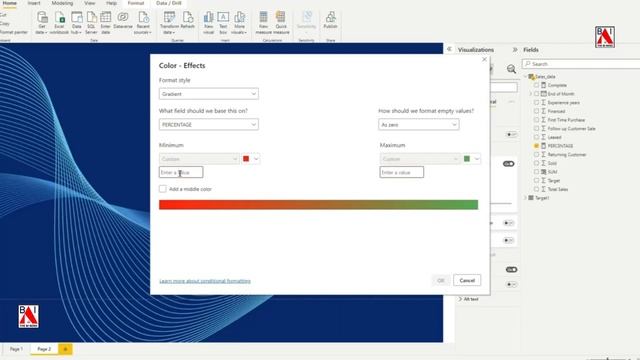The width and height of the screenshot is (640, 360).
Task: Tick the Total Sales field checkbox
Action: point(536,189)
